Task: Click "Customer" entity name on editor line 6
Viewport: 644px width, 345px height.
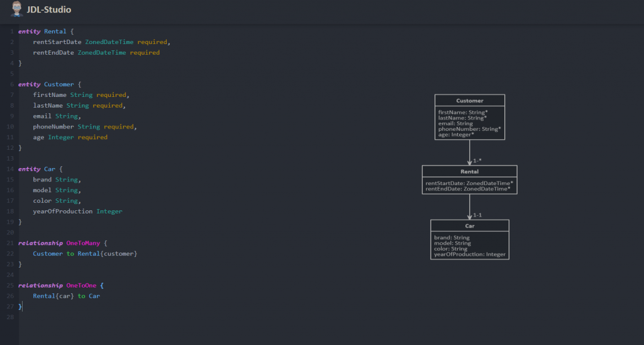Action: click(x=58, y=84)
